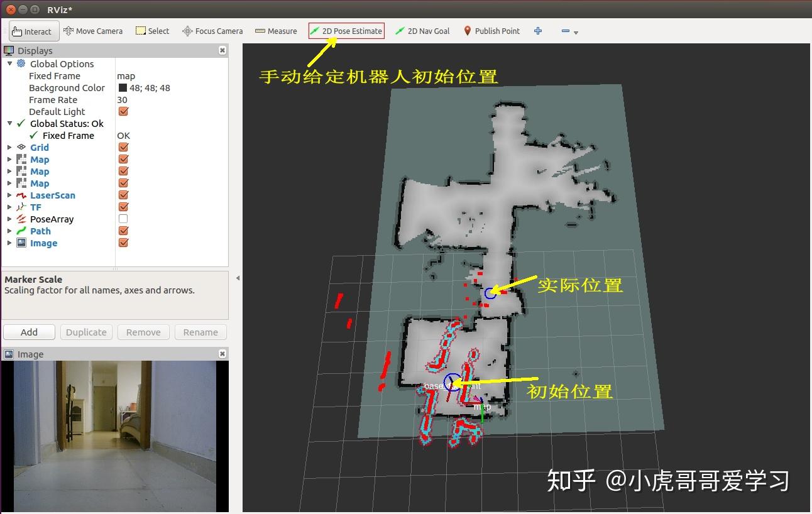The width and height of the screenshot is (812, 514).
Task: Disable the LaserScan display checkbox
Action: pyautogui.click(x=123, y=194)
